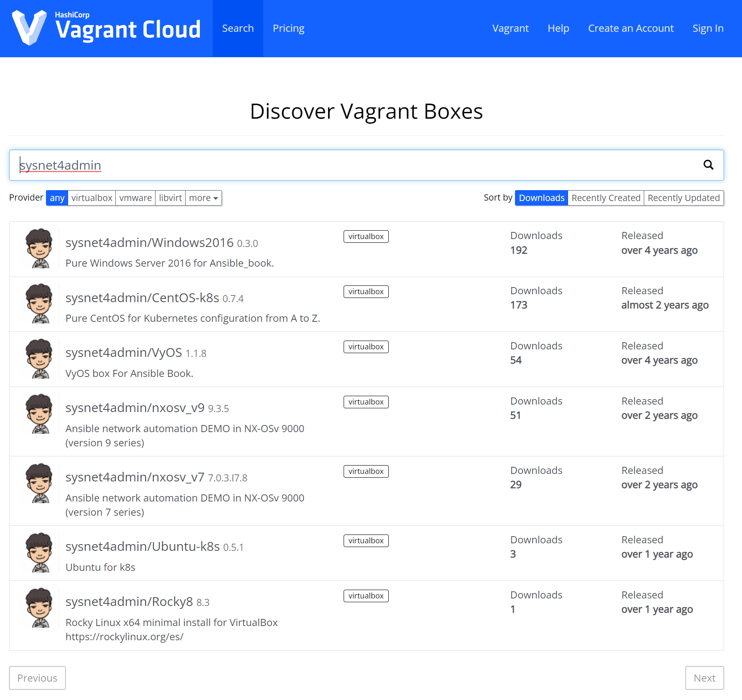Expand the 'more' providers dropdown
Screen dimensions: 742x700
pos(204,198)
